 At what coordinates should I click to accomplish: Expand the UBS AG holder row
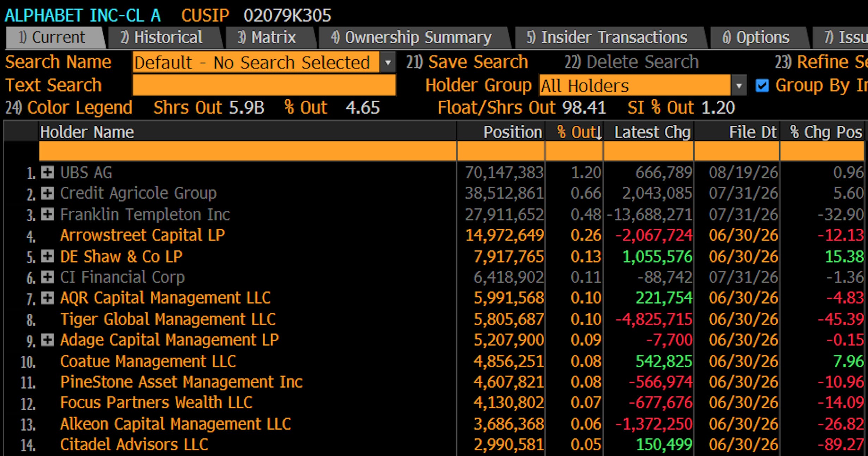pyautogui.click(x=47, y=173)
